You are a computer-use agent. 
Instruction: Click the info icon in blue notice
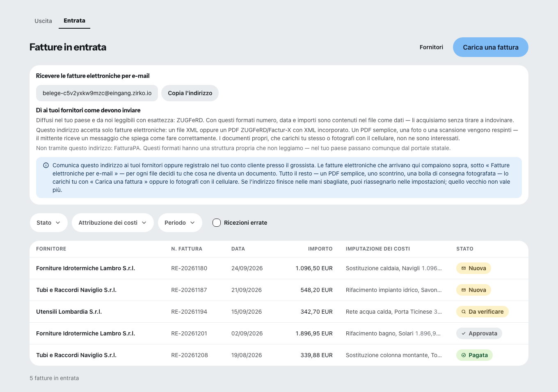click(46, 165)
